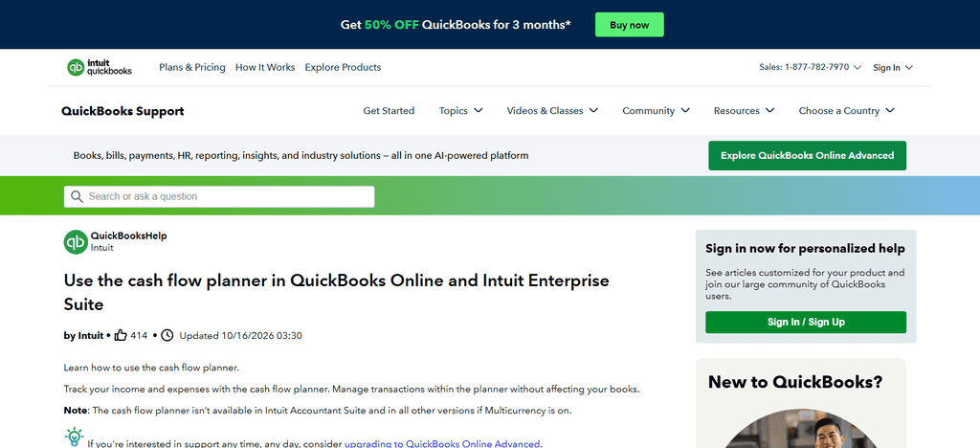Click the Buy now button
The image size is (980, 448).
click(x=630, y=25)
